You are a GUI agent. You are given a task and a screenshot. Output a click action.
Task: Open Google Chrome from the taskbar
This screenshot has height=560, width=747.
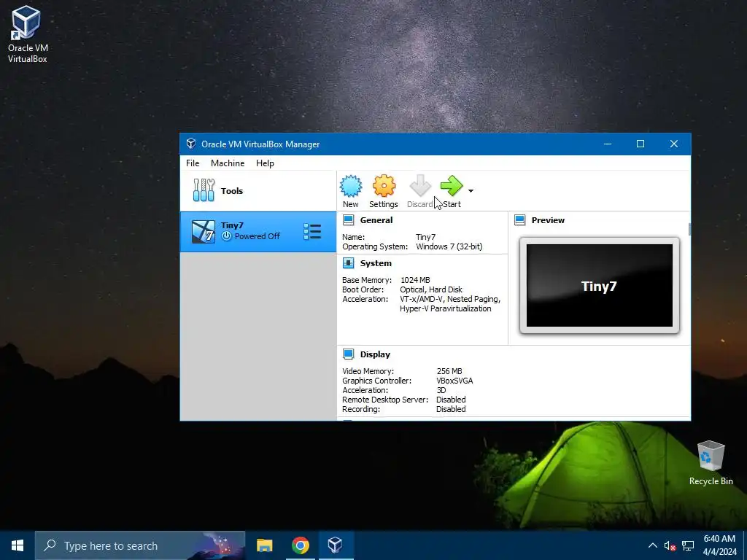point(300,545)
